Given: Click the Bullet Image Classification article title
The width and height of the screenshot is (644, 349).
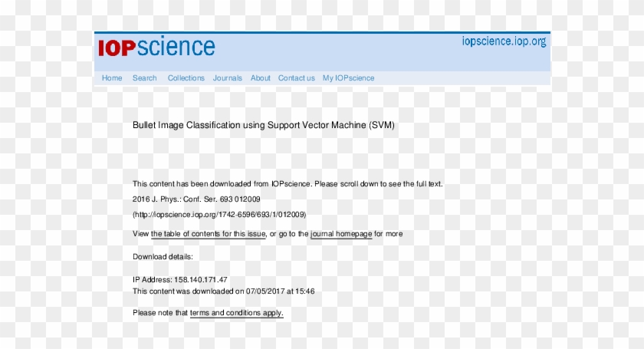Looking at the screenshot, I should click(x=264, y=124).
